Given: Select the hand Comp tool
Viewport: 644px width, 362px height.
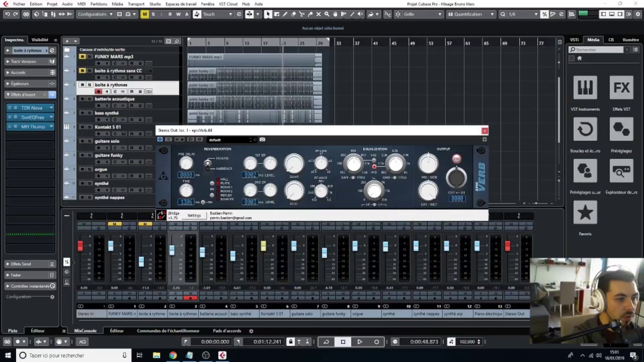Looking at the screenshot, I should coord(336,14).
